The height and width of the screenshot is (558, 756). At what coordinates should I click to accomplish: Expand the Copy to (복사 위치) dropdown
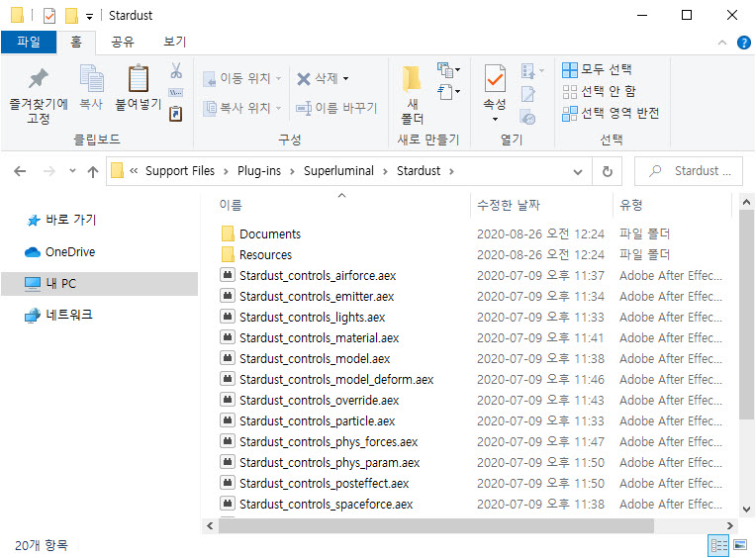pos(279,108)
